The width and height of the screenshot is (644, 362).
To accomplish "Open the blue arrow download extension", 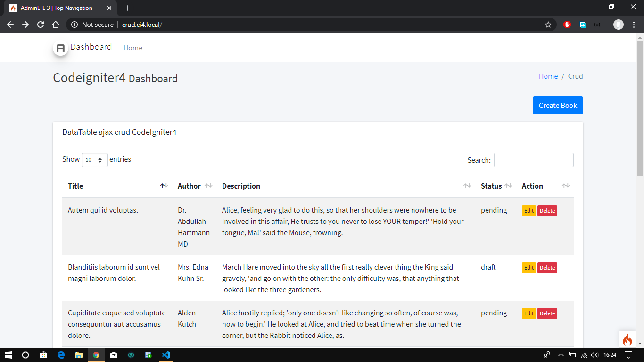I will point(583,25).
